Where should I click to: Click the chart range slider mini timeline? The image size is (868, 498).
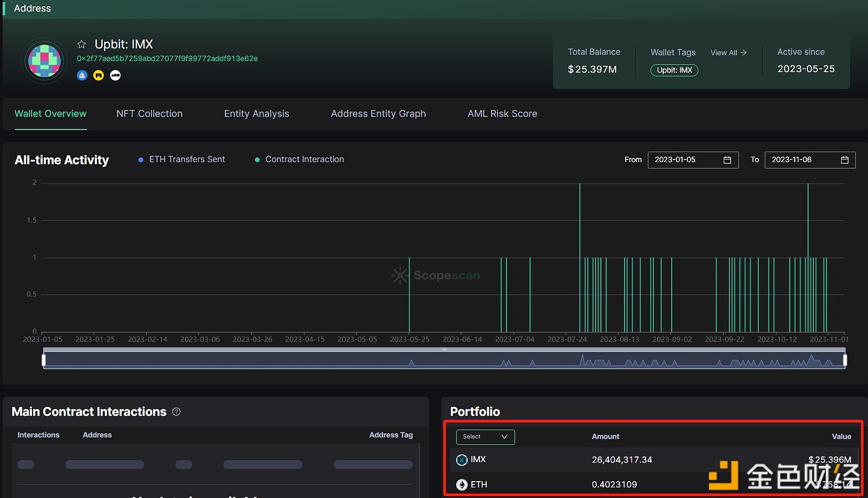click(x=445, y=360)
